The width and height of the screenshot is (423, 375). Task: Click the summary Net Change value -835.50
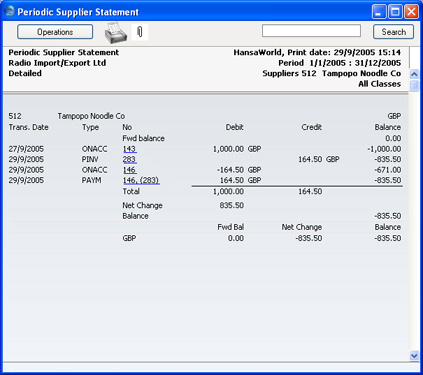309,238
